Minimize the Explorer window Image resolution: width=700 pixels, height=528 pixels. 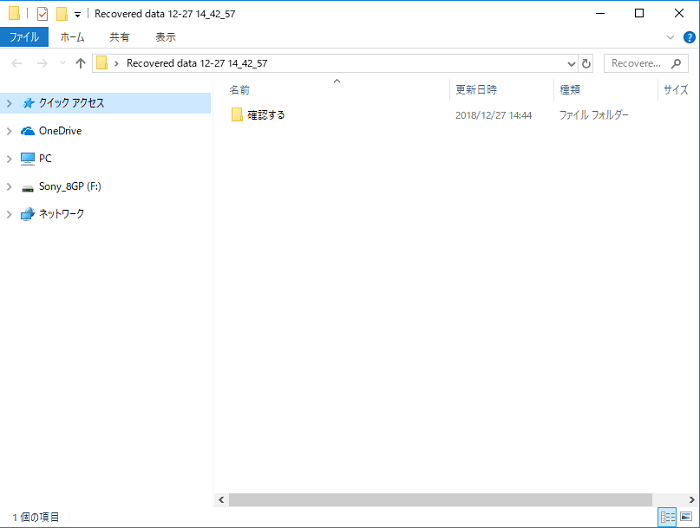click(x=600, y=14)
